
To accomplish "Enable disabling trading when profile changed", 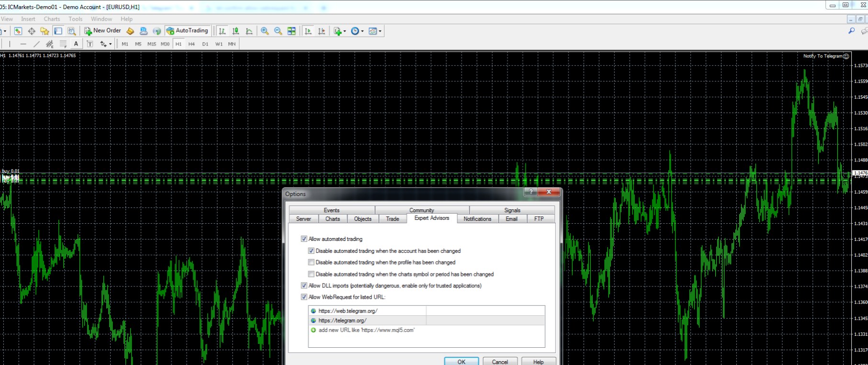I will [311, 262].
